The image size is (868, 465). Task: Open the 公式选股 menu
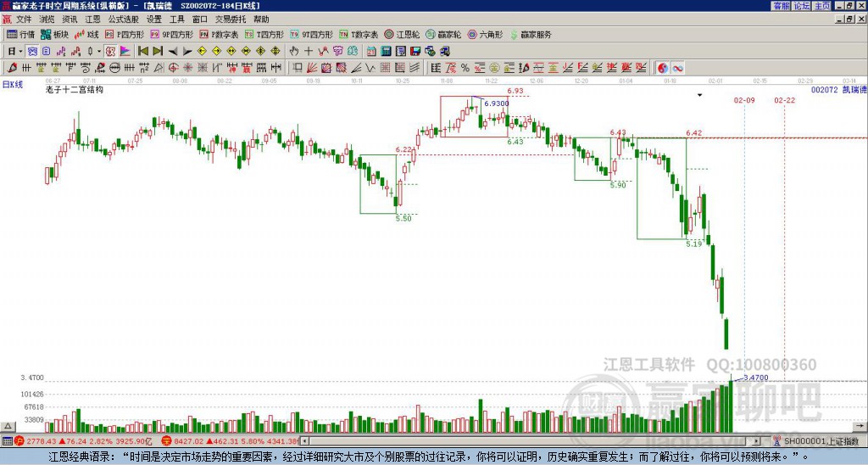pyautogui.click(x=123, y=20)
